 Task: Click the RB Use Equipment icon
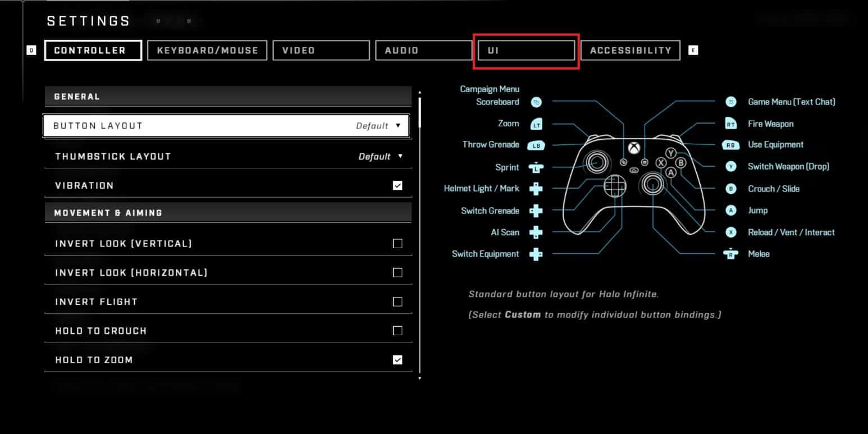[x=730, y=145]
